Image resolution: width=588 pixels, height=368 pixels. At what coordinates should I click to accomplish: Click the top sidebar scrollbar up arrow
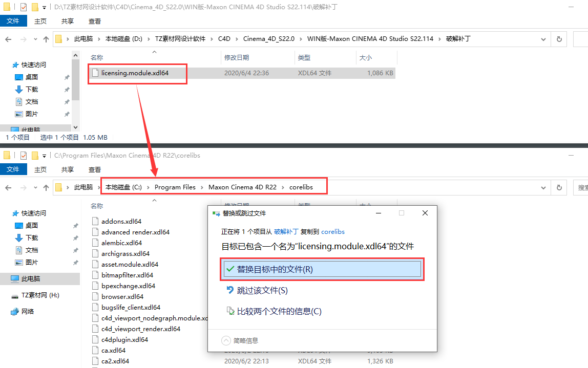tap(75, 55)
